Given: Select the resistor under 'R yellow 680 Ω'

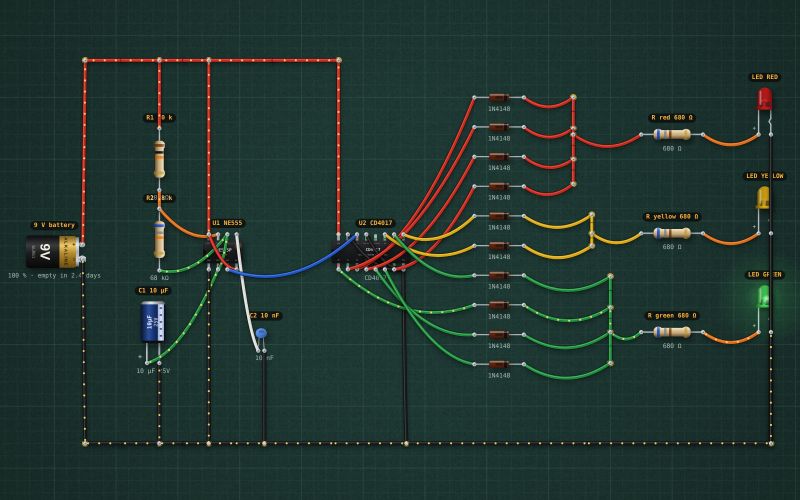Looking at the screenshot, I should pyautogui.click(x=672, y=234).
